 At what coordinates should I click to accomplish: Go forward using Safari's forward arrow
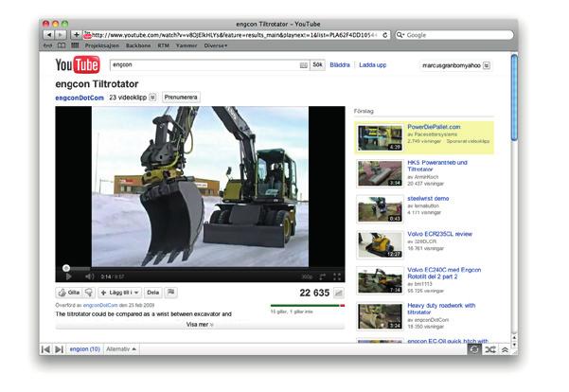61,35
